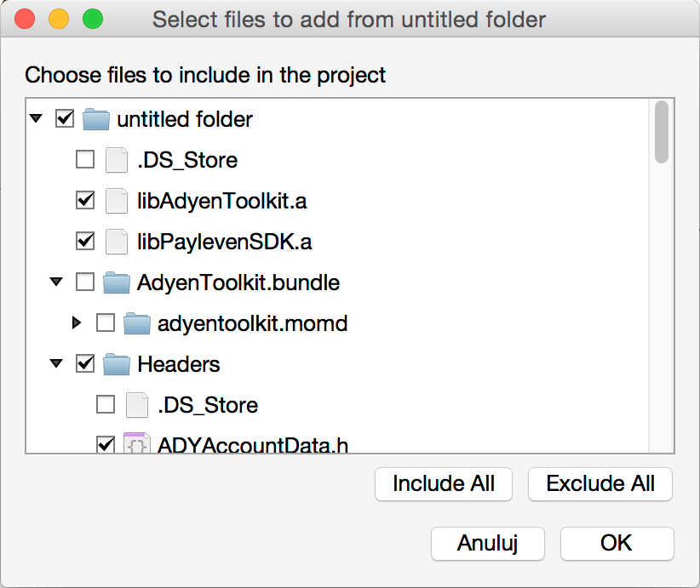The height and width of the screenshot is (588, 700).
Task: Check the adyentoolkit.momd checkbox
Action: [x=106, y=323]
